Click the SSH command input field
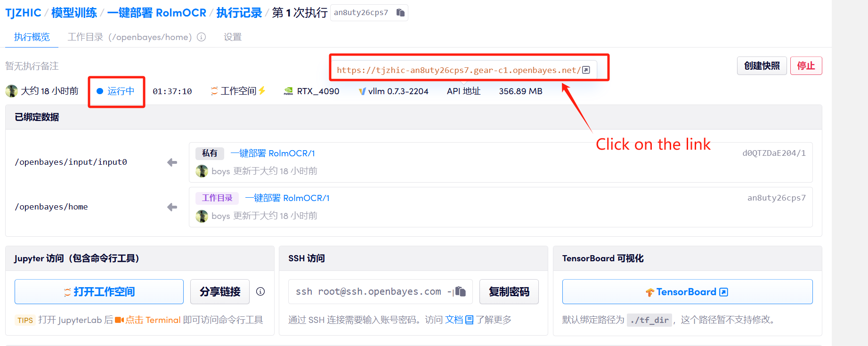This screenshot has width=868, height=346. click(x=380, y=292)
